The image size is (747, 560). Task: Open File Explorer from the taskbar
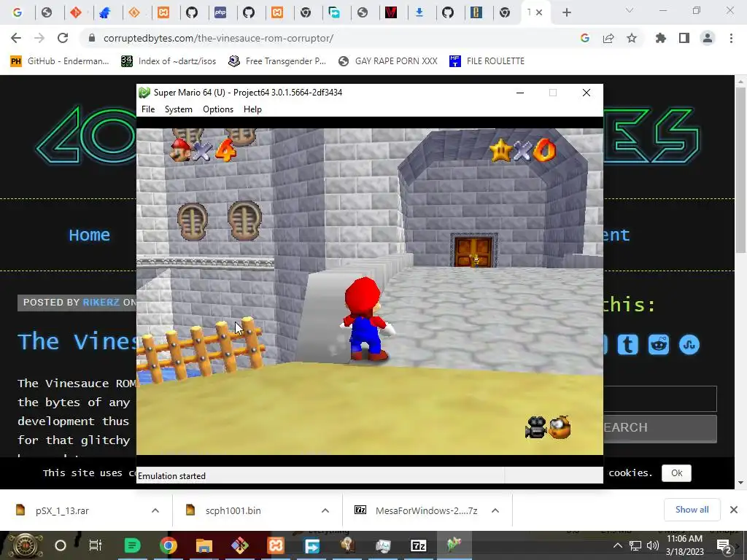(204, 545)
